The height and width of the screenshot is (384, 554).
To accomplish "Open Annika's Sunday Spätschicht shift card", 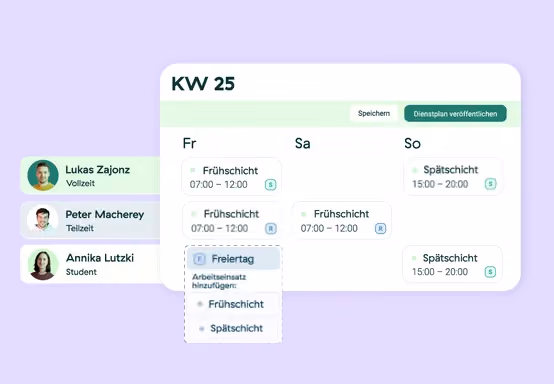I will (x=453, y=264).
